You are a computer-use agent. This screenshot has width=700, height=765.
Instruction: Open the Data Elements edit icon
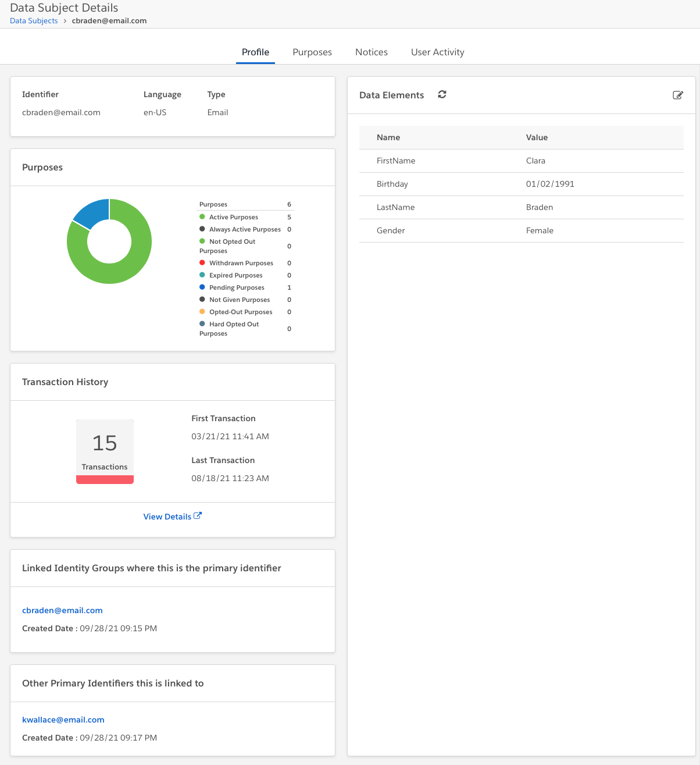678,95
